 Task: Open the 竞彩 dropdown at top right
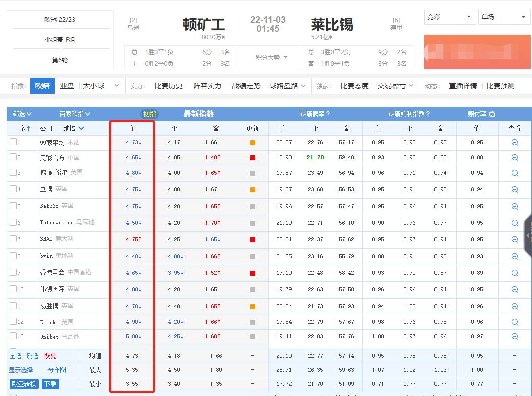click(449, 16)
